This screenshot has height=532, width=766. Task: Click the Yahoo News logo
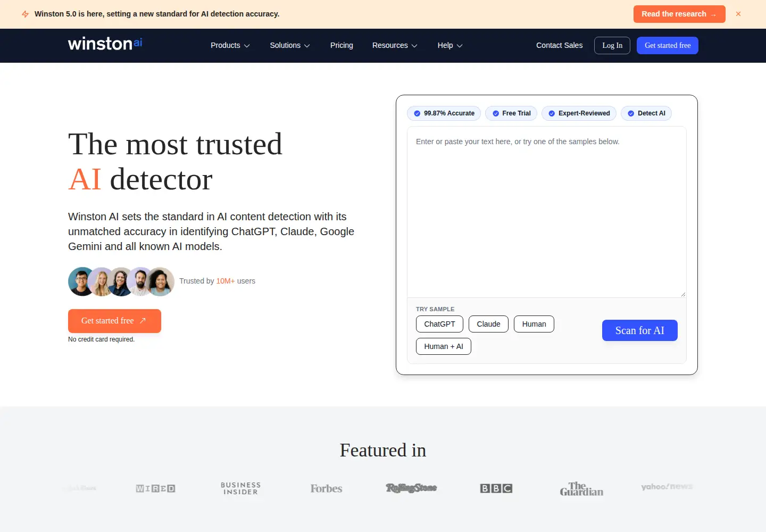coord(667,487)
